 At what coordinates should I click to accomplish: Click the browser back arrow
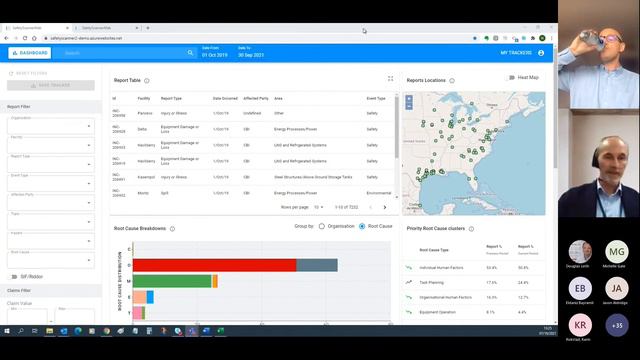[7, 38]
